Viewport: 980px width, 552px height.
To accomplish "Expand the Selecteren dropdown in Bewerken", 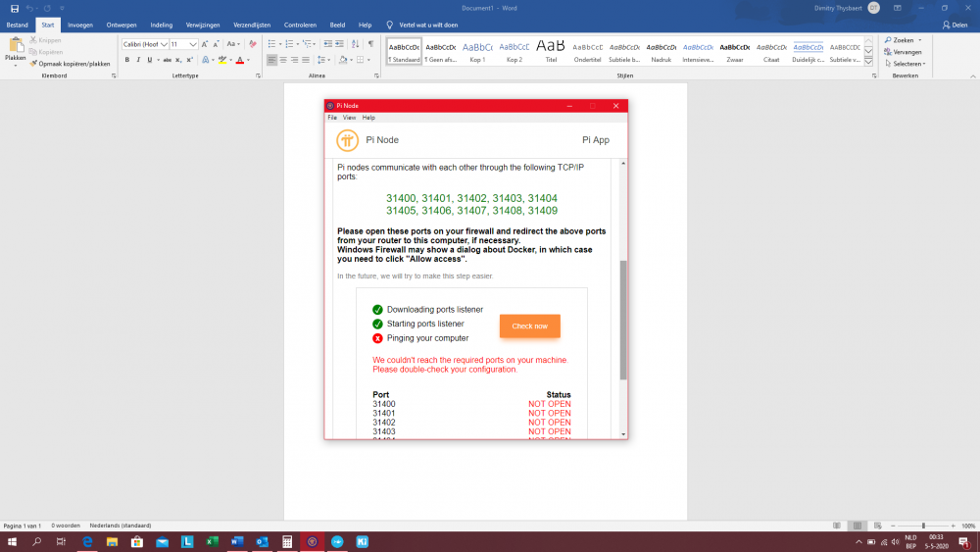I will 906,64.
